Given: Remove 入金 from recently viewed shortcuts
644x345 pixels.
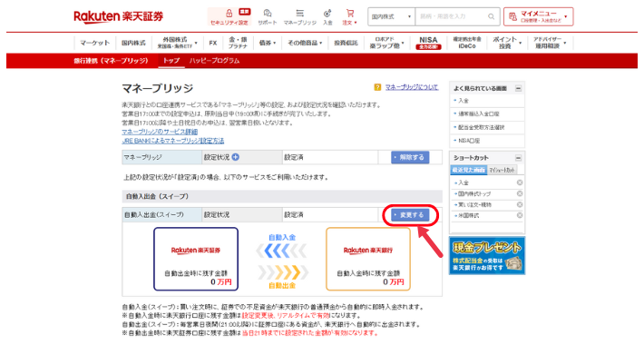Looking at the screenshot, I should (x=520, y=182).
